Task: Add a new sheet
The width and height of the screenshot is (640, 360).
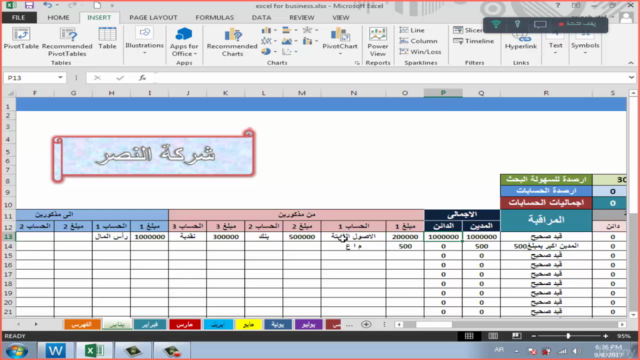Action: (366, 324)
